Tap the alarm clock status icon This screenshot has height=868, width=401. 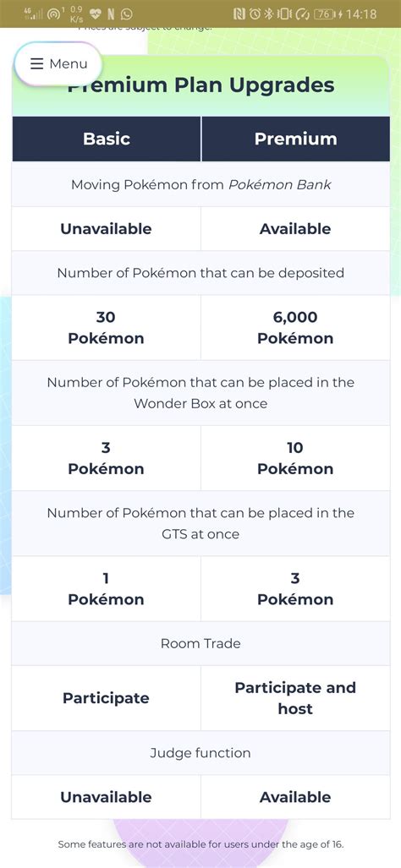tap(255, 14)
